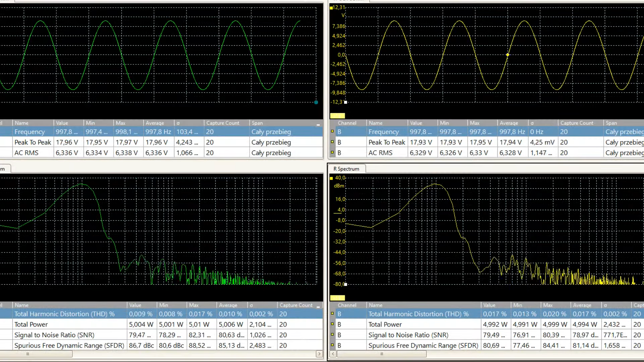Click the 80,6 dBc min SFDR value
Image resolution: width=644 pixels, height=362 pixels.
171,345
